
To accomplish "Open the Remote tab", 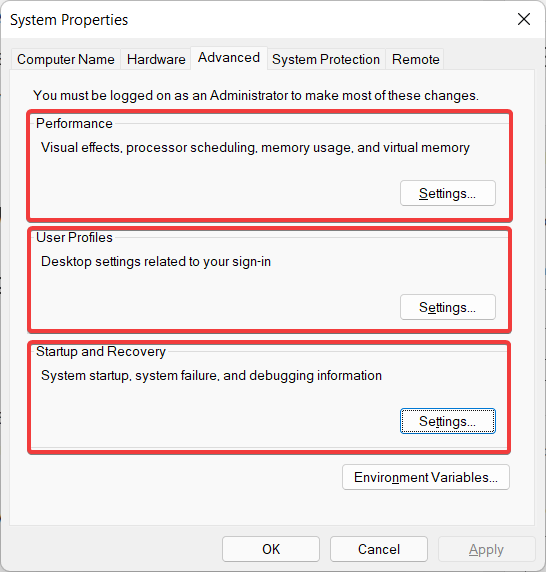I will click(x=415, y=59).
